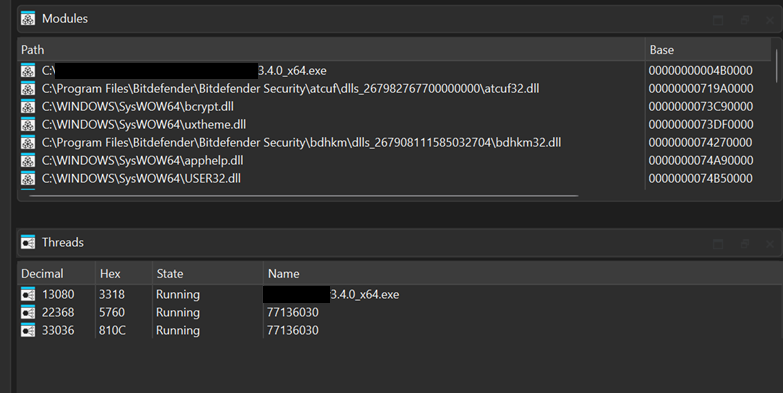Sort threads by the Name column header
Screen dimensions: 783x393
(x=523, y=274)
